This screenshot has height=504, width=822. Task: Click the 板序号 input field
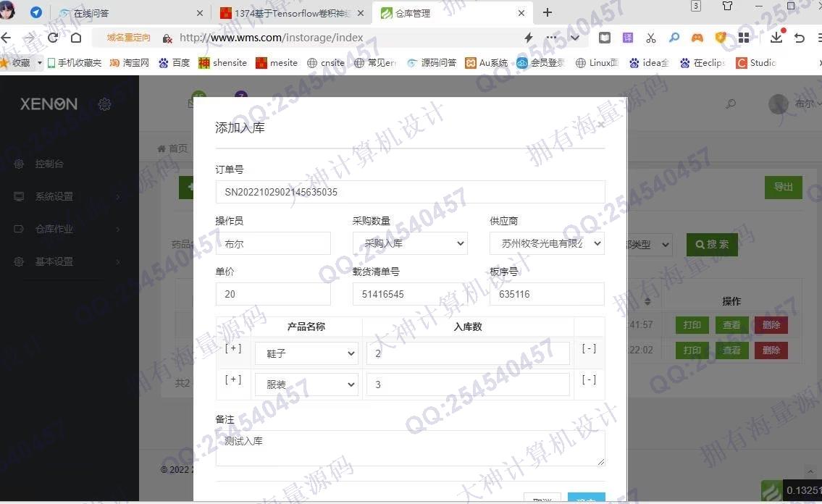click(547, 294)
